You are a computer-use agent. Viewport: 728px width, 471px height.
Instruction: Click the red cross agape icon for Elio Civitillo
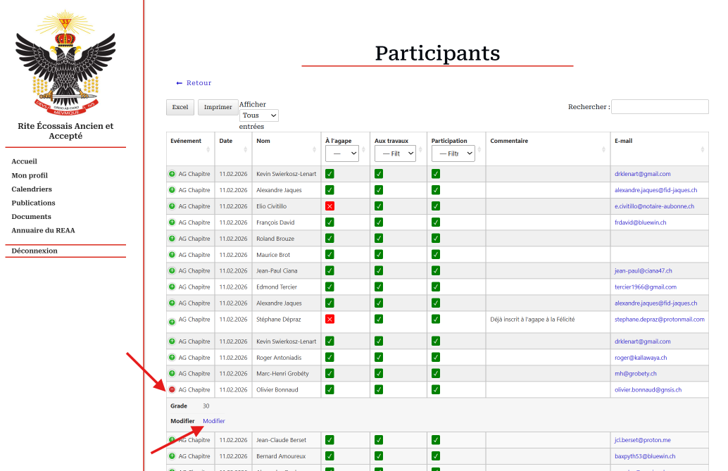coord(329,206)
